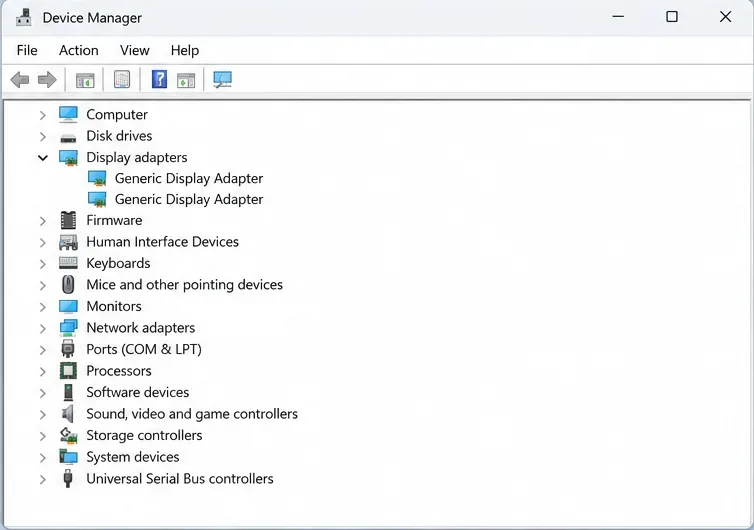Open the Action menu

pyautogui.click(x=79, y=50)
